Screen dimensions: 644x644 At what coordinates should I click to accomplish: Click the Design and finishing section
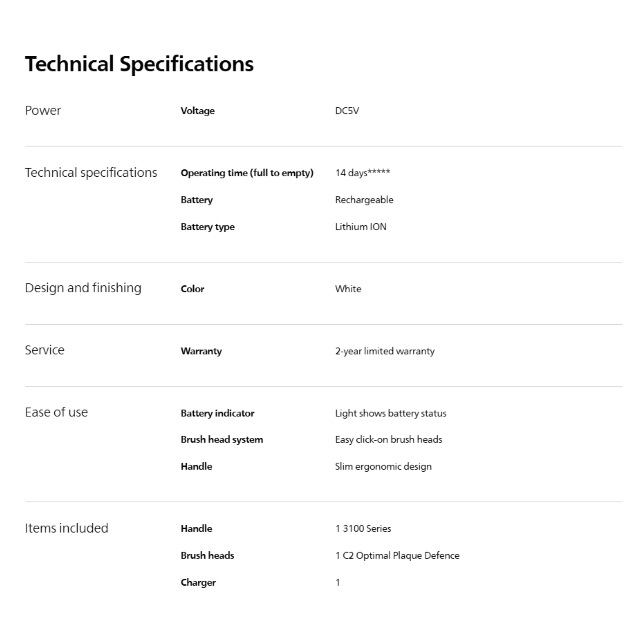[x=83, y=288]
